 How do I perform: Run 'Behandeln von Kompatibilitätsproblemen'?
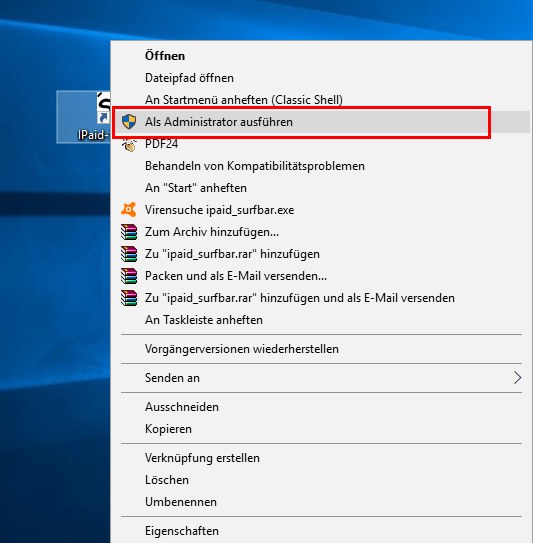255,166
